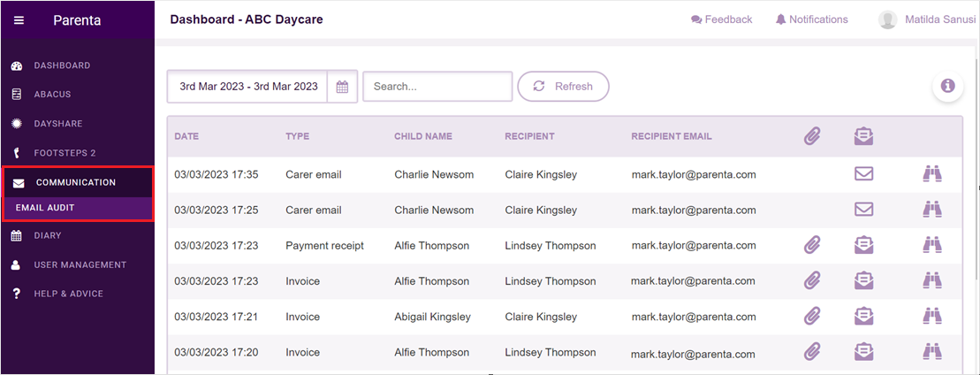Click the Parenta logo text

pos(77,20)
